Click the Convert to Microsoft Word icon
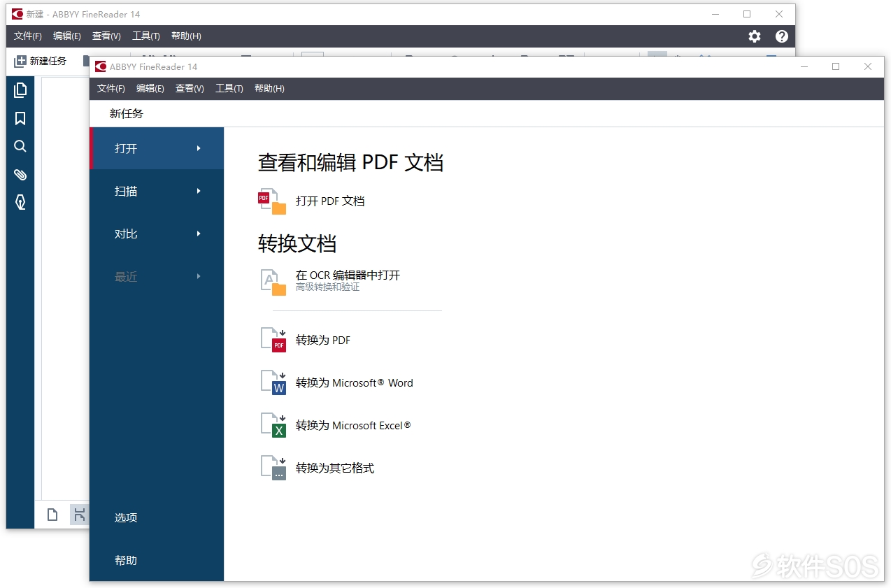 273,383
